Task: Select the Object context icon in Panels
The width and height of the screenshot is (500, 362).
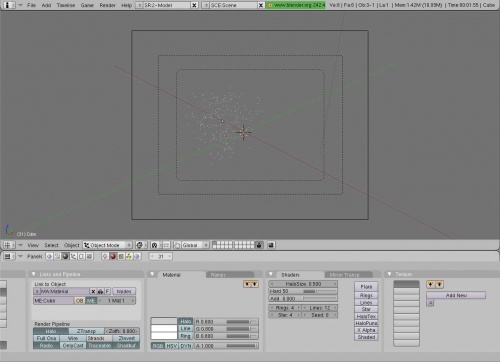Action: click(x=73, y=256)
